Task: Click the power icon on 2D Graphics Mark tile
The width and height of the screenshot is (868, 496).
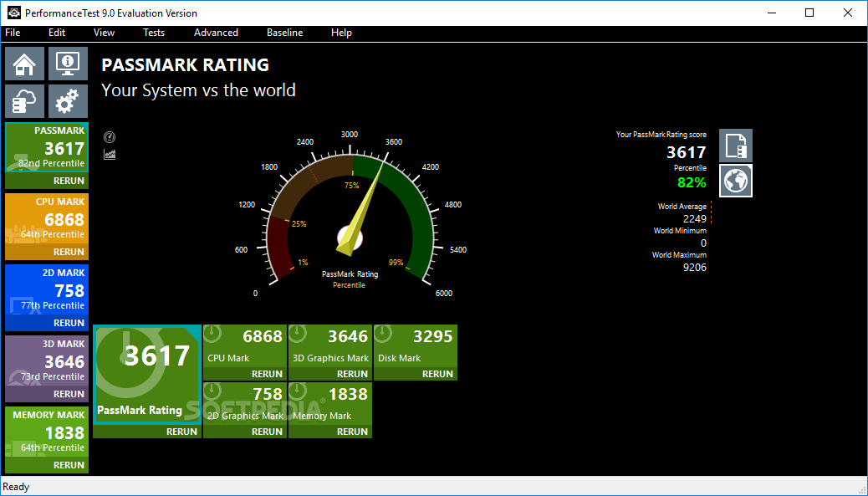Action: [x=212, y=391]
